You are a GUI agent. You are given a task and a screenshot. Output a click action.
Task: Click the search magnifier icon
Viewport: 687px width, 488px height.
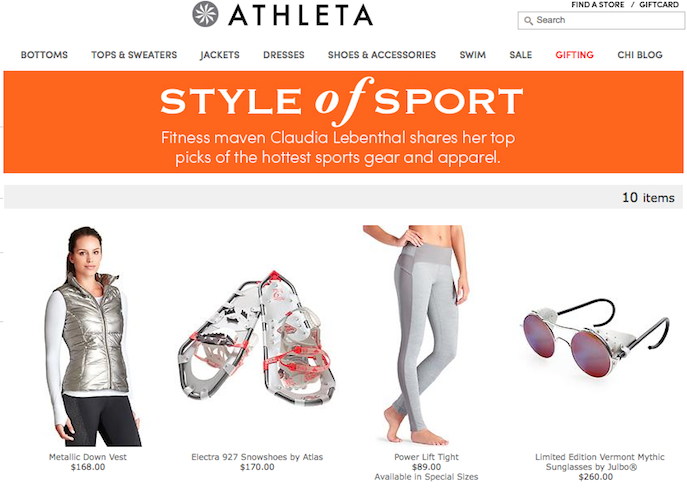click(529, 21)
